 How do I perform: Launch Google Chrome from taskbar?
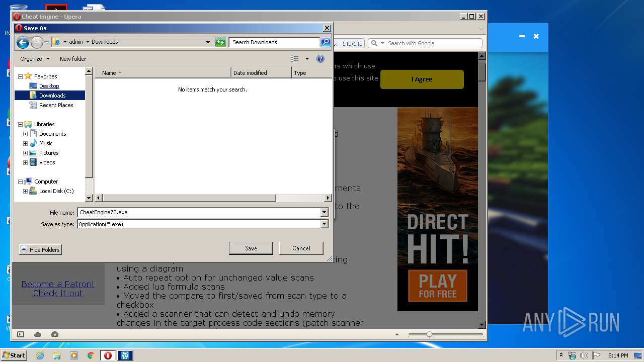pyautogui.click(x=91, y=355)
